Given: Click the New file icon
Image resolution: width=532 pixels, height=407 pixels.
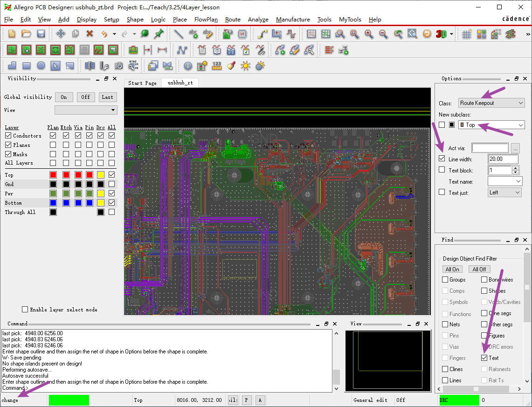Looking at the screenshot, I should pos(12,34).
